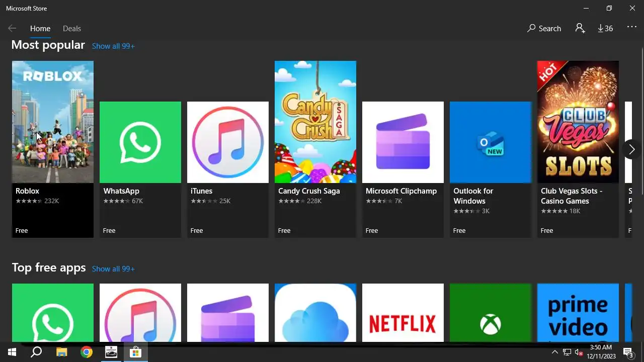644x362 pixels.
Task: Select the Roblox title text
Action: coord(27,191)
